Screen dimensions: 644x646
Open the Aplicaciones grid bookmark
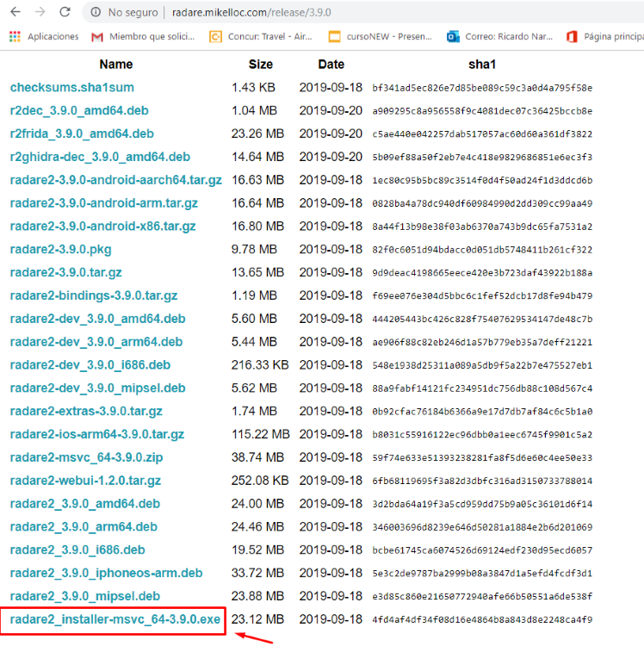coord(44,37)
